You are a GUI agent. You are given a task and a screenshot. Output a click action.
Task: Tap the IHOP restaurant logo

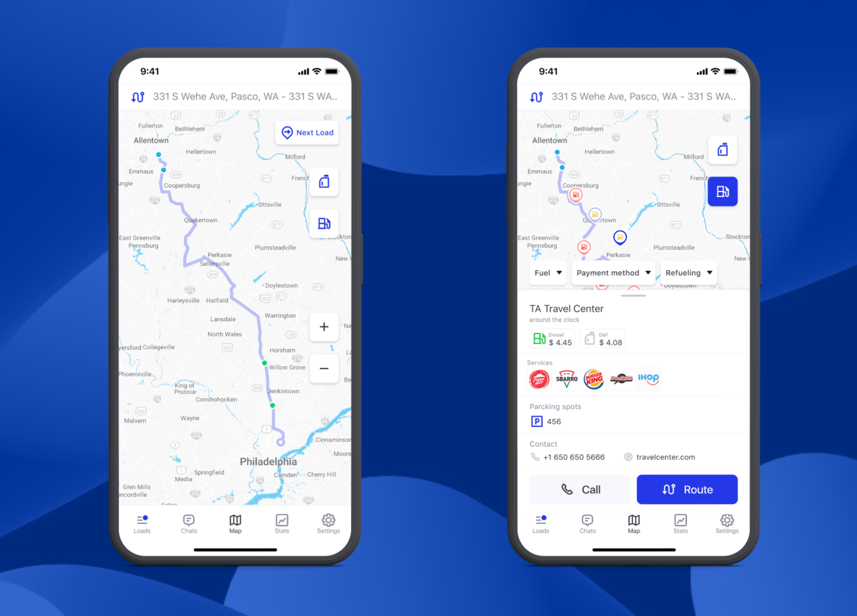(x=649, y=379)
